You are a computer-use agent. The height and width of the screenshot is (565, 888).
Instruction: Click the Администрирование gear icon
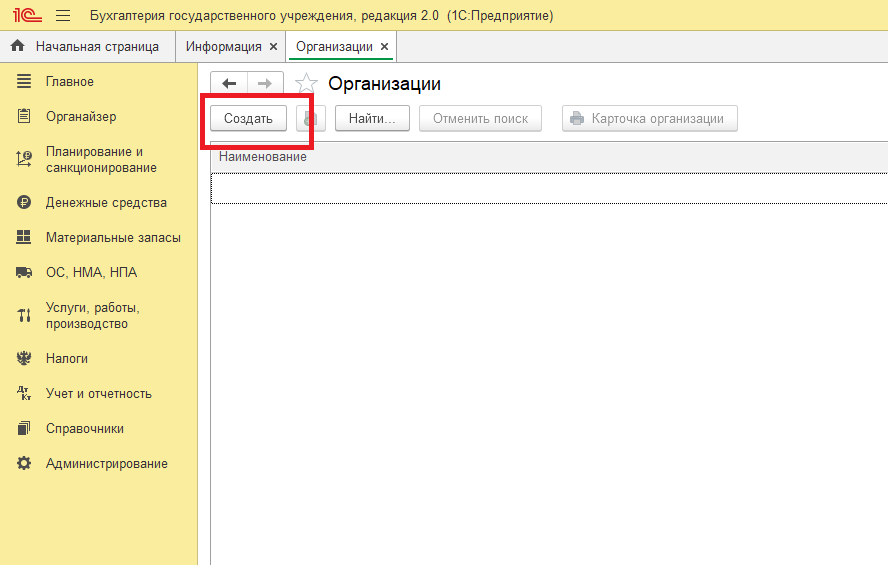click(24, 464)
